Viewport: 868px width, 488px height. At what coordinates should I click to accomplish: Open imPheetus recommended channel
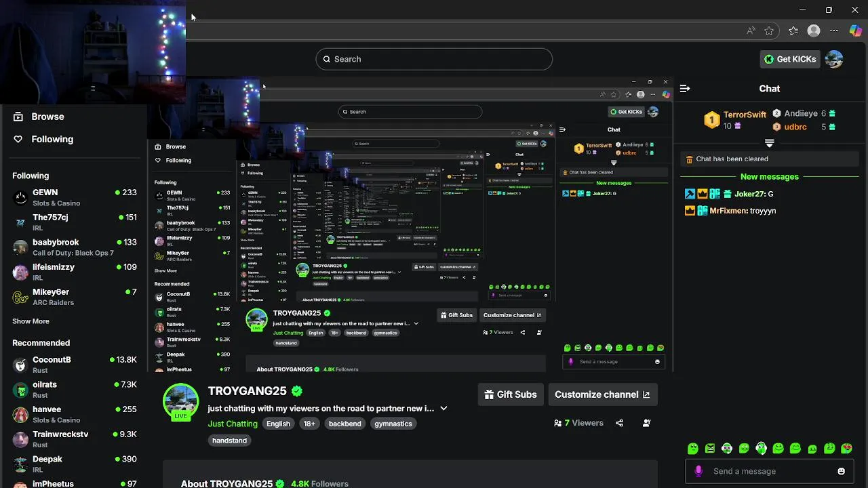tap(75, 483)
